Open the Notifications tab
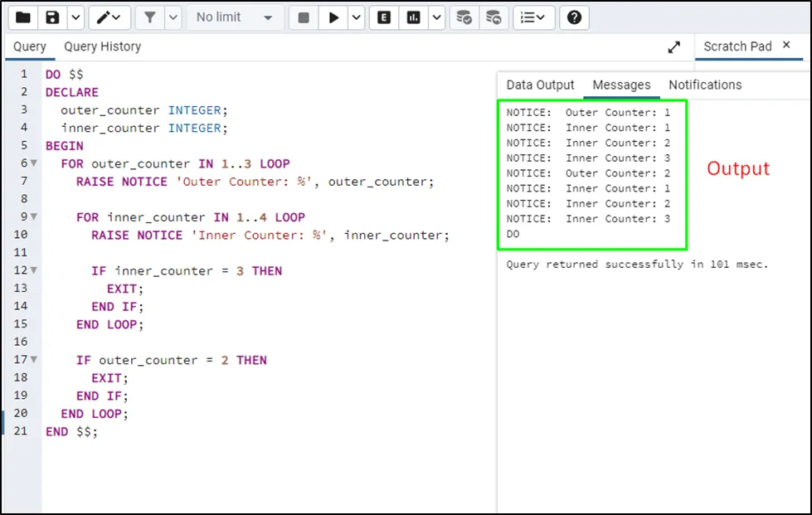Viewport: 812px width, 515px height. pos(705,85)
